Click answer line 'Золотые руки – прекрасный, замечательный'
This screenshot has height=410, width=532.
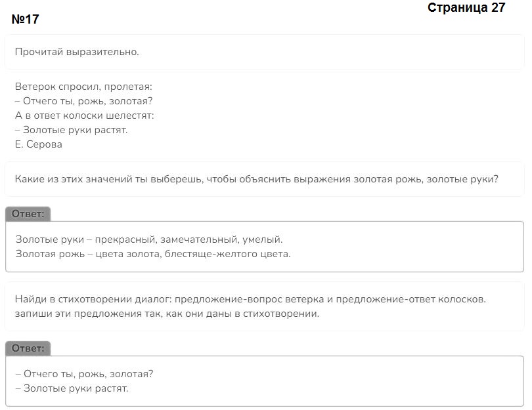(x=149, y=239)
